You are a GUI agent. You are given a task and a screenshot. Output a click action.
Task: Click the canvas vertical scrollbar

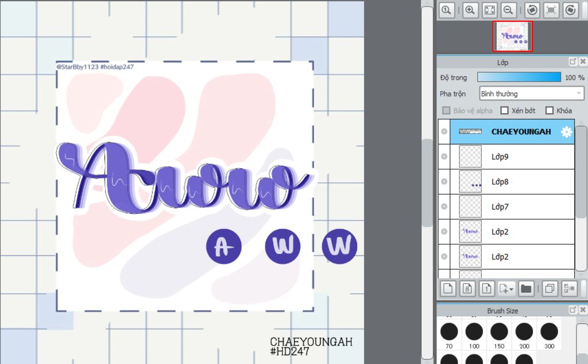point(427,183)
